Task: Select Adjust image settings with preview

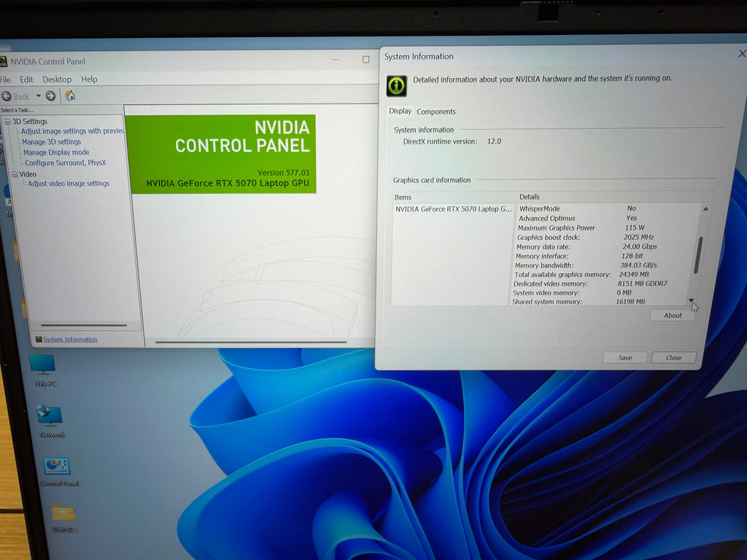Action: [72, 131]
